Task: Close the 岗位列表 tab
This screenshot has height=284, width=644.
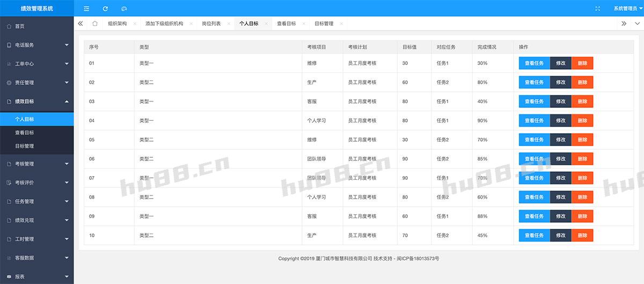Action: tap(229, 24)
